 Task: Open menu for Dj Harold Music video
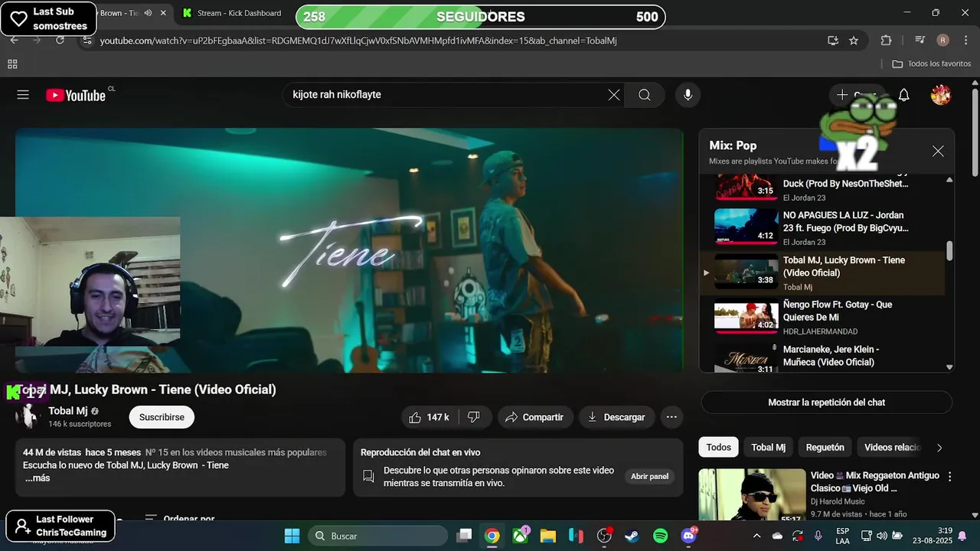(950, 476)
